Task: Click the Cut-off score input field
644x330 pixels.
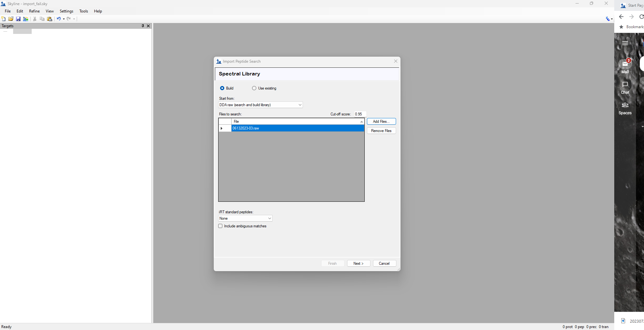Action: tap(360, 114)
